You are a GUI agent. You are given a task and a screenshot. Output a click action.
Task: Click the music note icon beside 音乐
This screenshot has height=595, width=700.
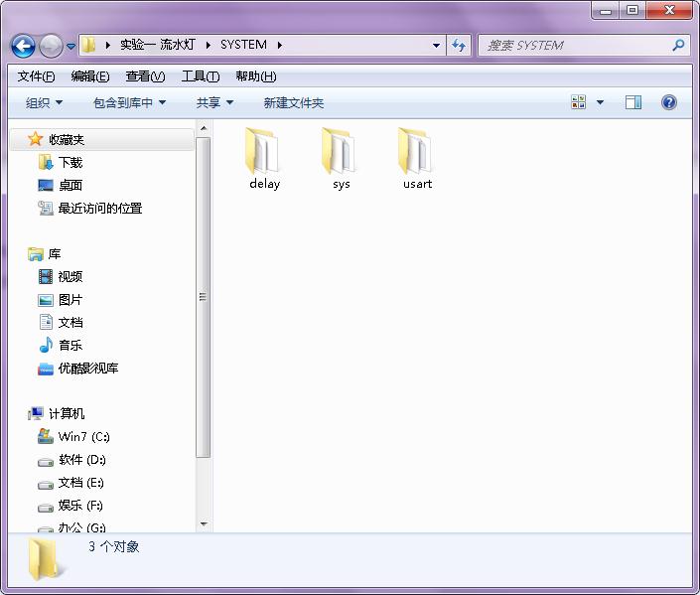46,345
